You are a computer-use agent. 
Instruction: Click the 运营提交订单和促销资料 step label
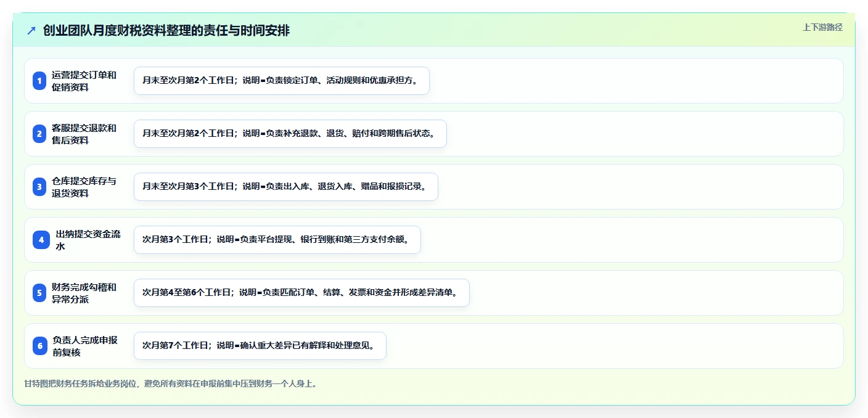click(84, 81)
